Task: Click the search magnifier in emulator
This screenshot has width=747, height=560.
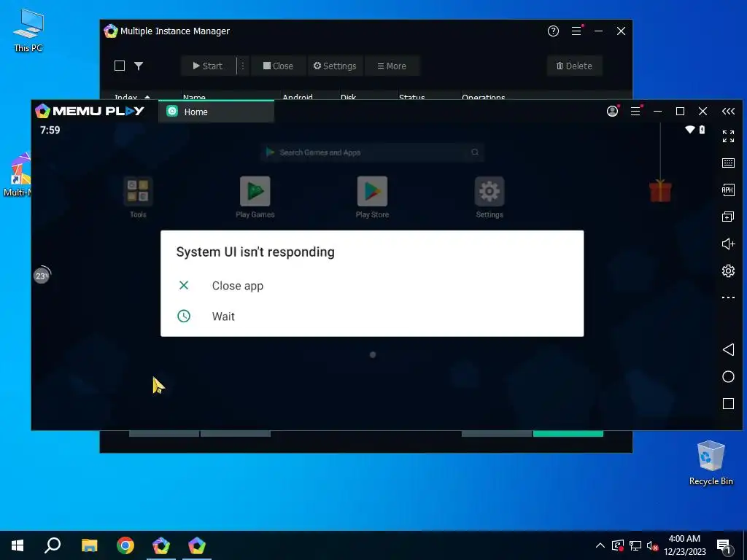Action: tap(474, 152)
